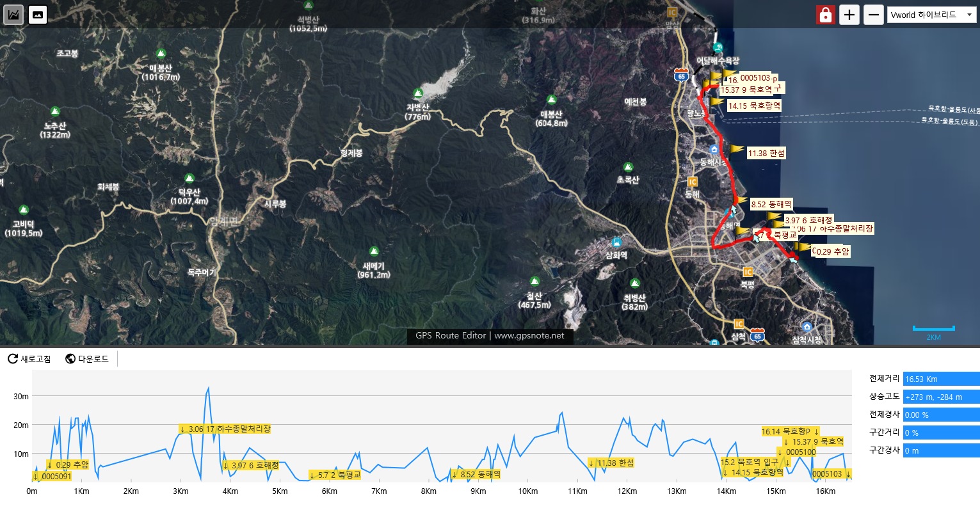Click the yellow flag at 8.52 동해역
The height and width of the screenshot is (508, 980).
(x=739, y=201)
